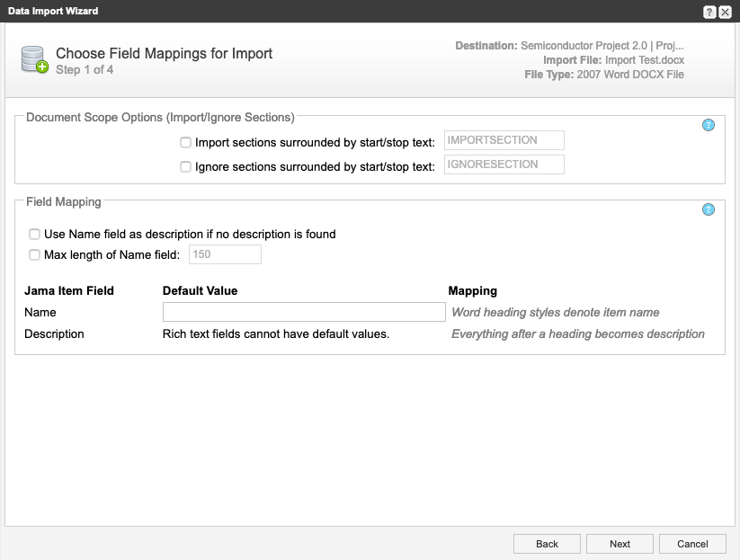Open help for Document Scope Options section

click(708, 125)
